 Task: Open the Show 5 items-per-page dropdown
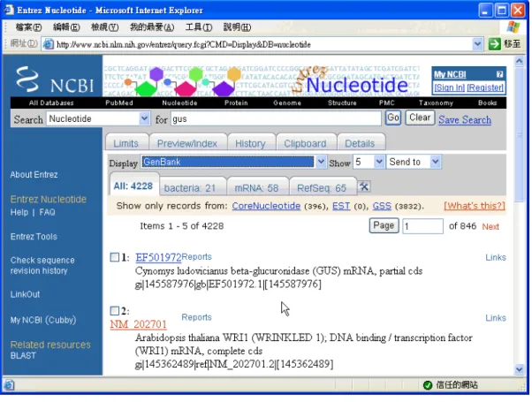(x=369, y=162)
